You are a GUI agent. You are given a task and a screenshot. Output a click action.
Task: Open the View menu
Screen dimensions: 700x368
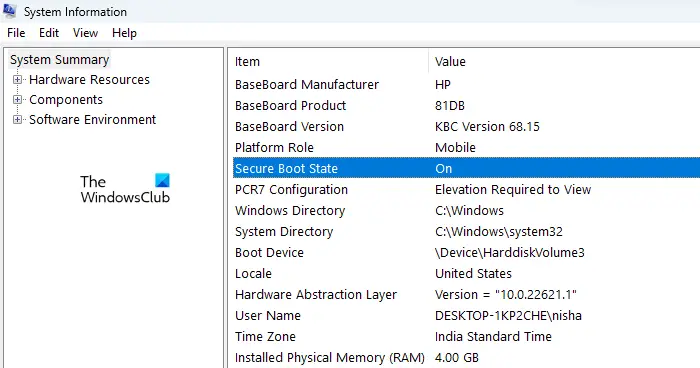[x=85, y=33]
